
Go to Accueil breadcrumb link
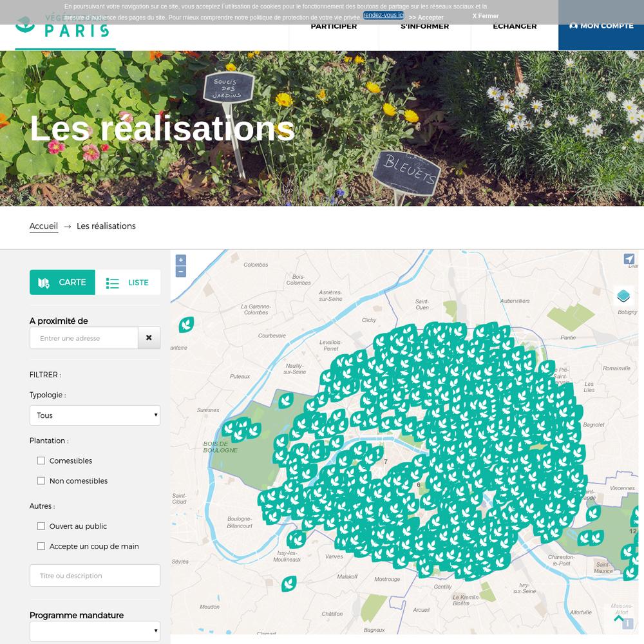tap(44, 226)
